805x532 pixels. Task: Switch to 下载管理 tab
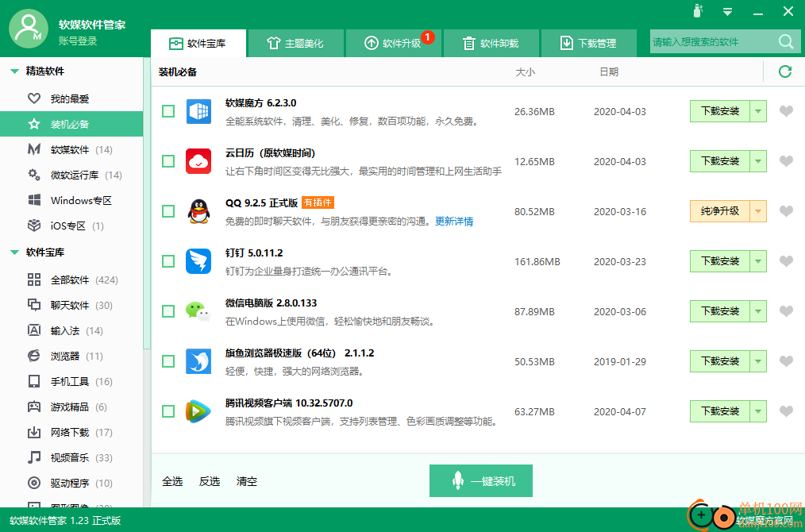click(x=589, y=43)
